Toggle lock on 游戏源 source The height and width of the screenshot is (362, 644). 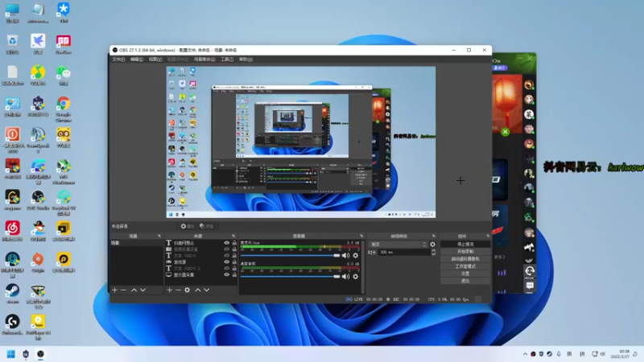coord(234,262)
